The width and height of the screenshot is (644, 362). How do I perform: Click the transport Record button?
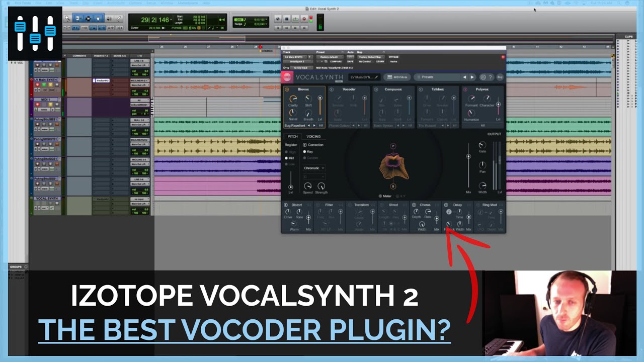click(304, 19)
